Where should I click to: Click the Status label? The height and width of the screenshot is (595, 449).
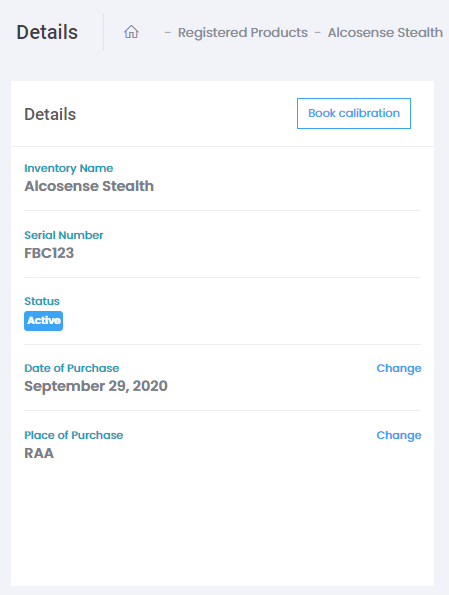[x=42, y=301]
